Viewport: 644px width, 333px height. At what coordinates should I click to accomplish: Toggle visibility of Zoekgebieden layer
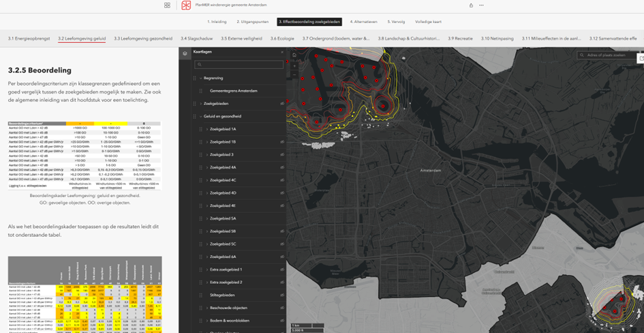click(282, 104)
